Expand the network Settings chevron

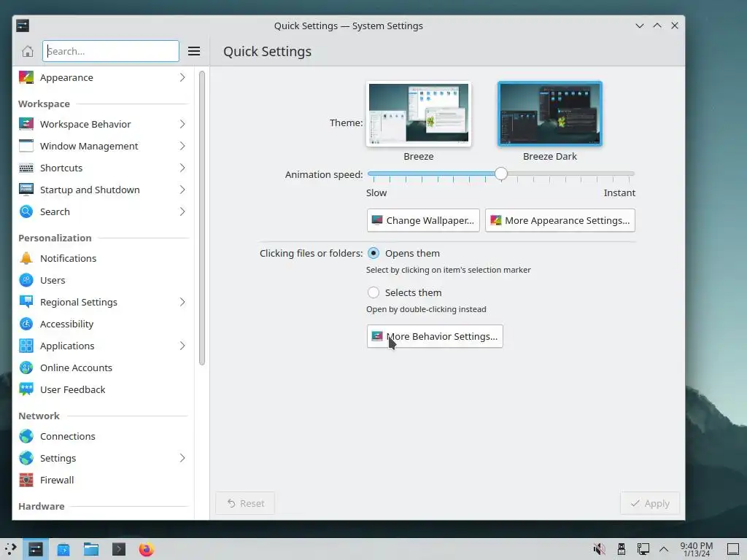182,458
